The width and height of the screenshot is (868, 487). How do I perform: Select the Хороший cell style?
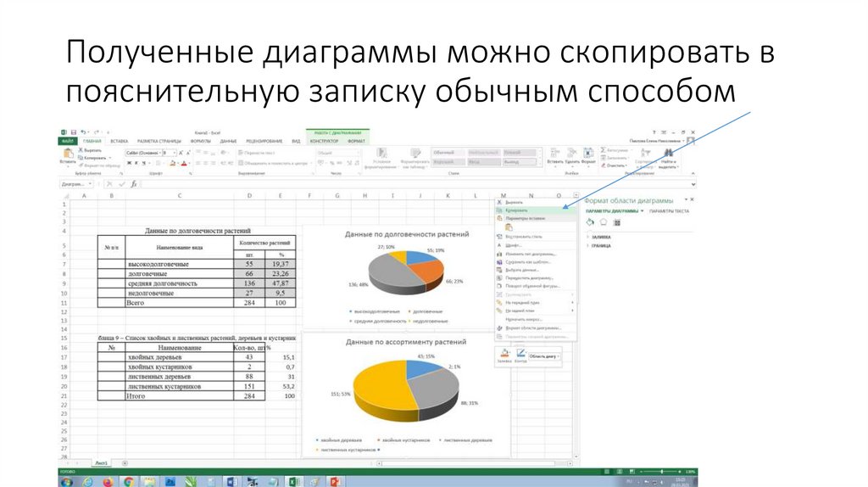(448, 162)
